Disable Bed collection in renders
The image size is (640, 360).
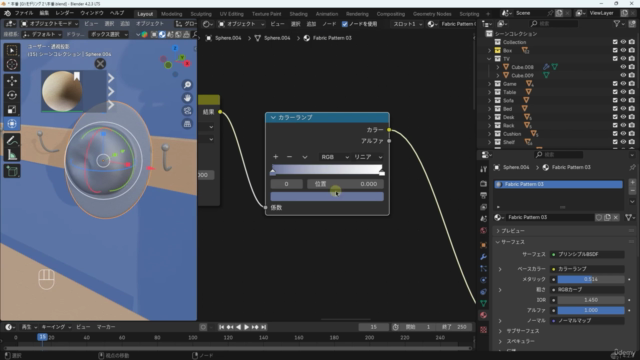coord(632,109)
